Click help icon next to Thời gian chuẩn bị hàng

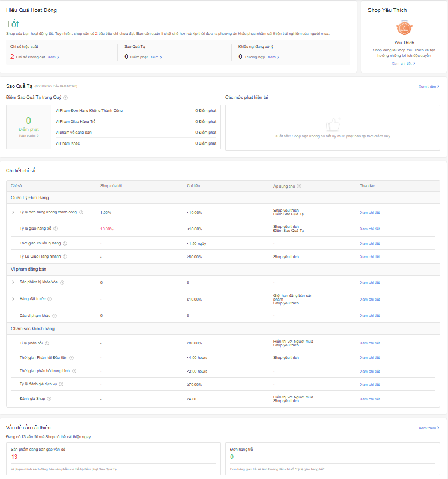pos(65,243)
